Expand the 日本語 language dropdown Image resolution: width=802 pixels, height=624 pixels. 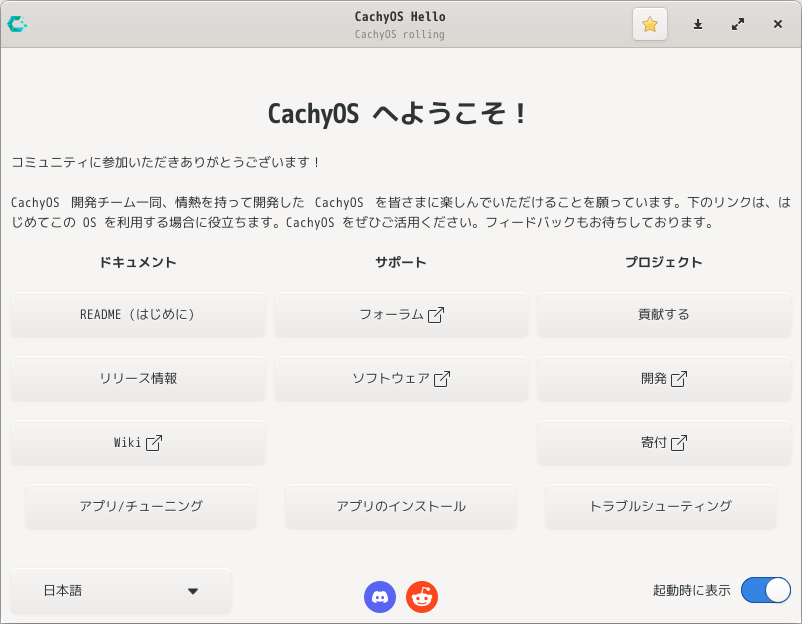[x=121, y=591]
